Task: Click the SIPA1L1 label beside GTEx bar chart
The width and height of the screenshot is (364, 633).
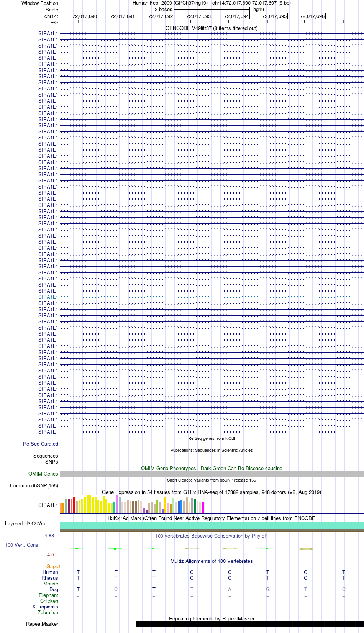Action: 48,505
